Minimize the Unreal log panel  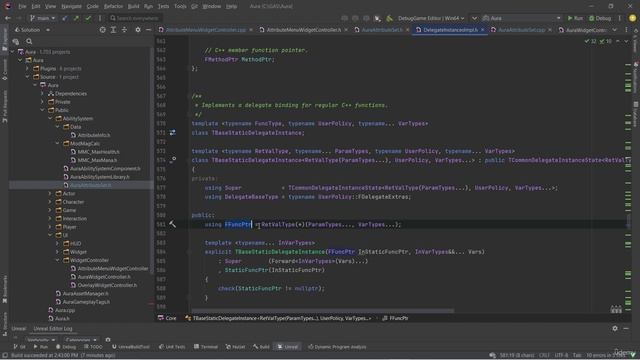click(626, 328)
